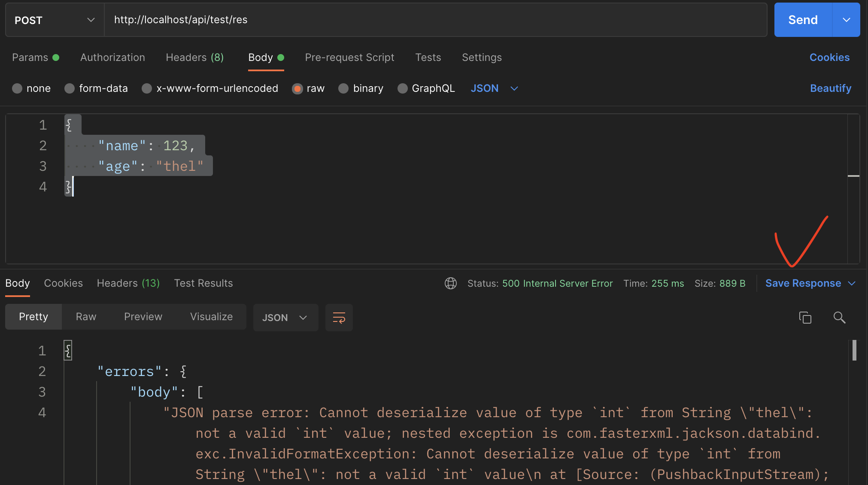This screenshot has width=868, height=485.
Task: Open the Pre-request Script tab
Action: click(x=349, y=58)
